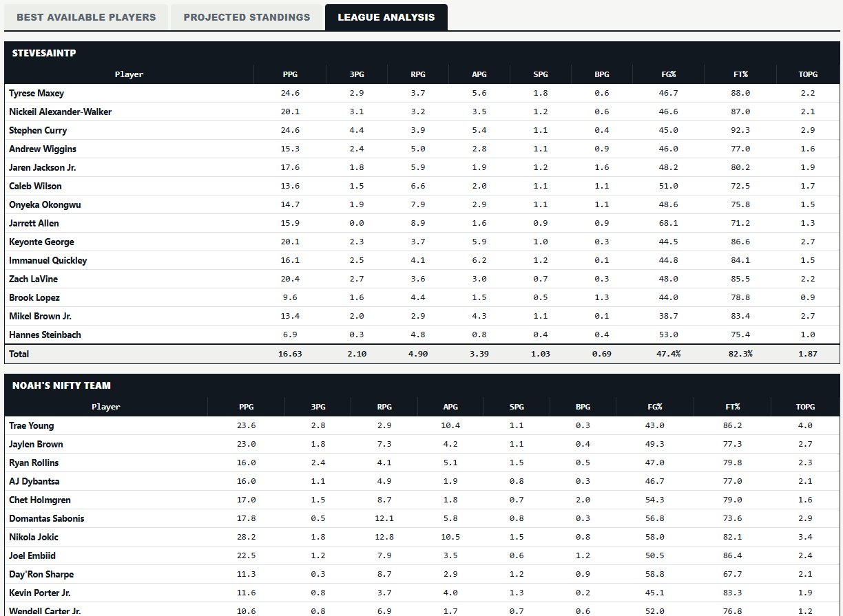
Task: Click Mikel Brown Jr.'s FG% value 38.7
Action: (668, 316)
